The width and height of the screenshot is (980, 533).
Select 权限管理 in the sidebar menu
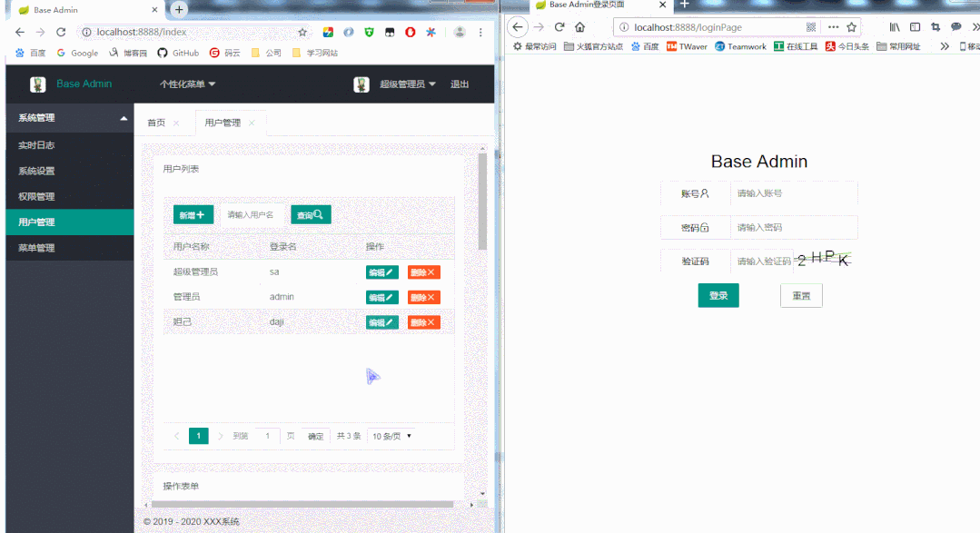(x=36, y=195)
